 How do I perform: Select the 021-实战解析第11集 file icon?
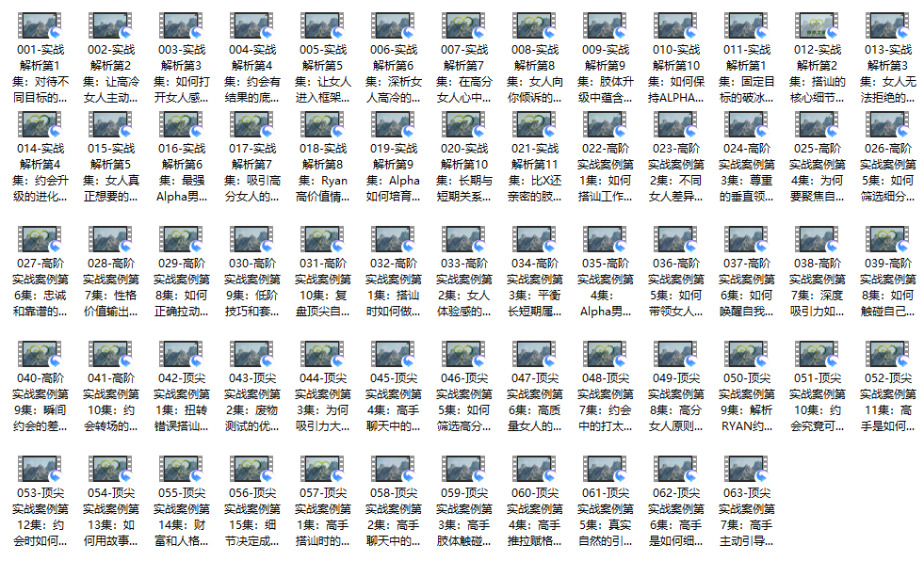535,125
